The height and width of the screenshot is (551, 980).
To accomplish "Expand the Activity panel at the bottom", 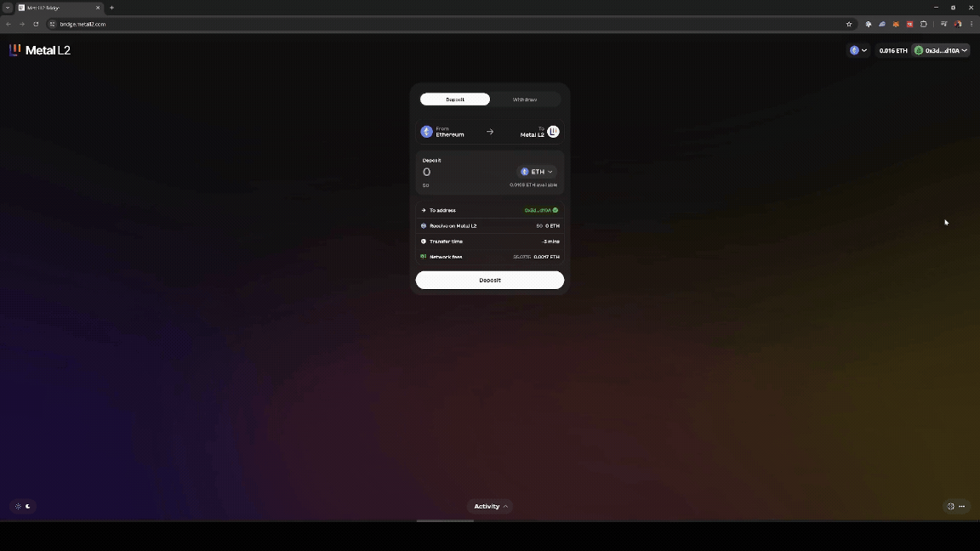I will 490,507.
